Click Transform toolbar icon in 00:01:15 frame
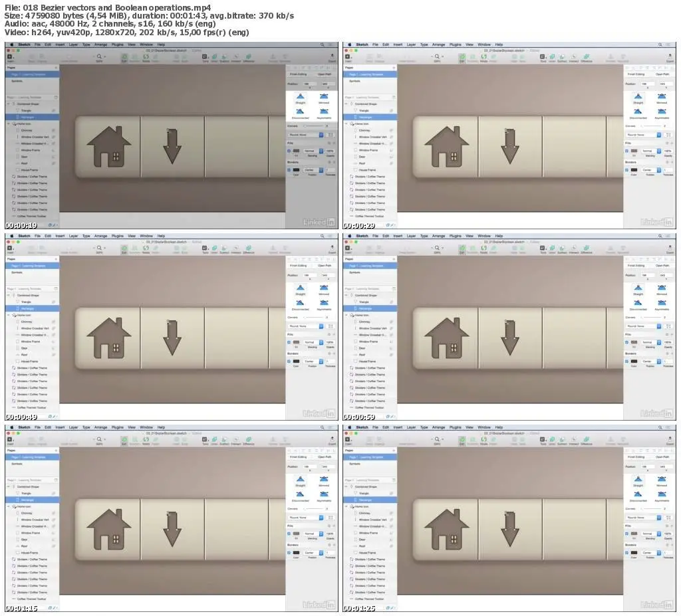Viewport: 681px width, 616px height. 135,439
